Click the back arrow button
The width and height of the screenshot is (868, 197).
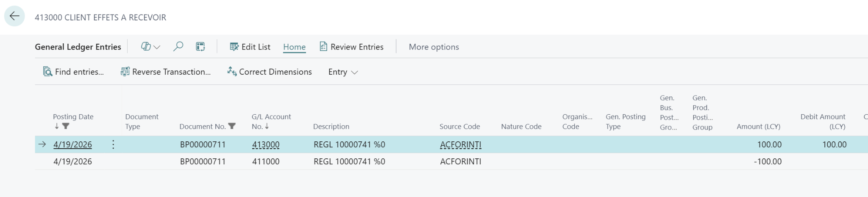(14, 16)
